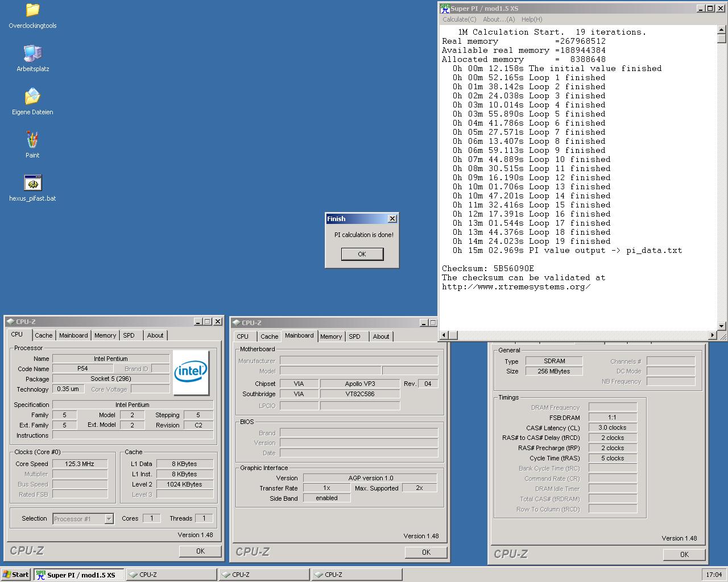Click the middle CPU-Z title bar icon

(236, 323)
